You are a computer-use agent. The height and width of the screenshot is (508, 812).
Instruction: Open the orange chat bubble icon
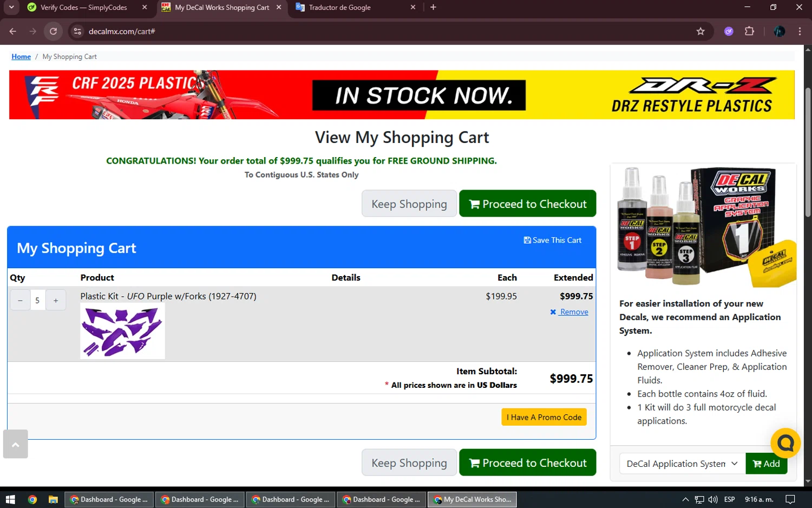point(785,443)
